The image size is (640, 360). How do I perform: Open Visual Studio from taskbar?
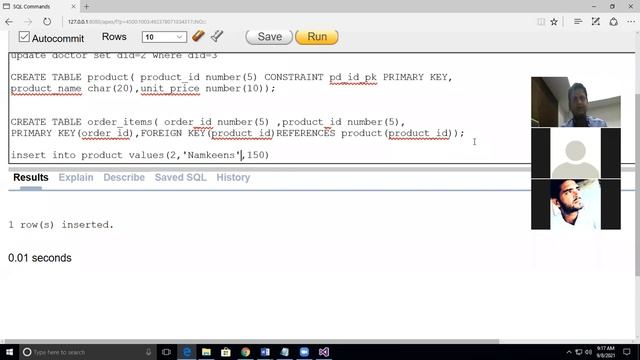click(x=324, y=352)
